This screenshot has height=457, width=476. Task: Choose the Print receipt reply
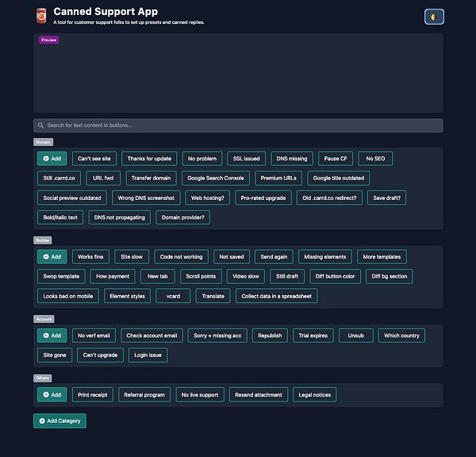(x=93, y=395)
